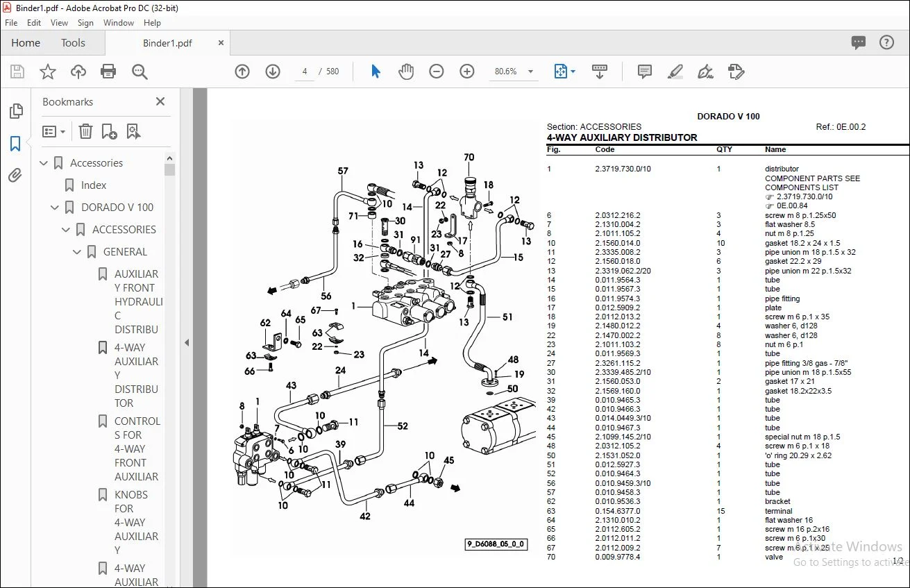
Task: Collapse the Accessories bookmark
Action: point(44,163)
